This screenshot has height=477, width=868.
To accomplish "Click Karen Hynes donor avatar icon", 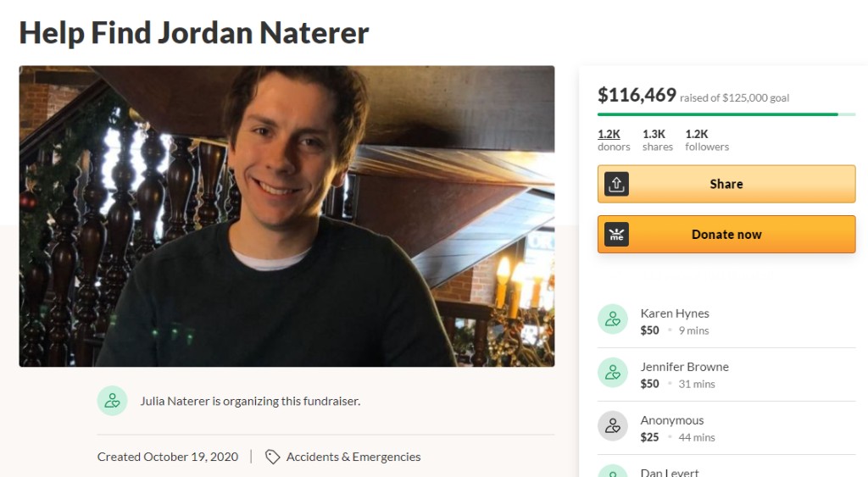I will pyautogui.click(x=612, y=319).
